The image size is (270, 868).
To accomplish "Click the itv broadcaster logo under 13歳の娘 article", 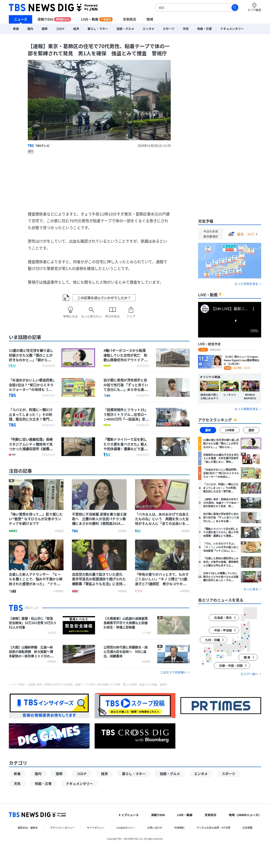I will (12, 366).
